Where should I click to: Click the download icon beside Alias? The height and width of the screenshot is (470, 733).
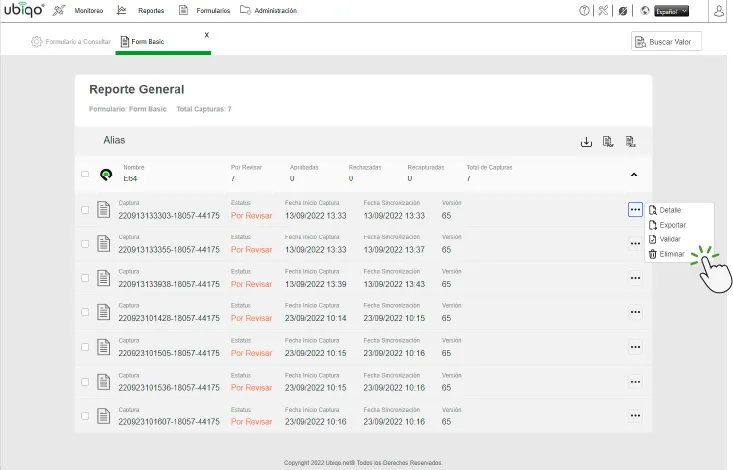pos(586,142)
